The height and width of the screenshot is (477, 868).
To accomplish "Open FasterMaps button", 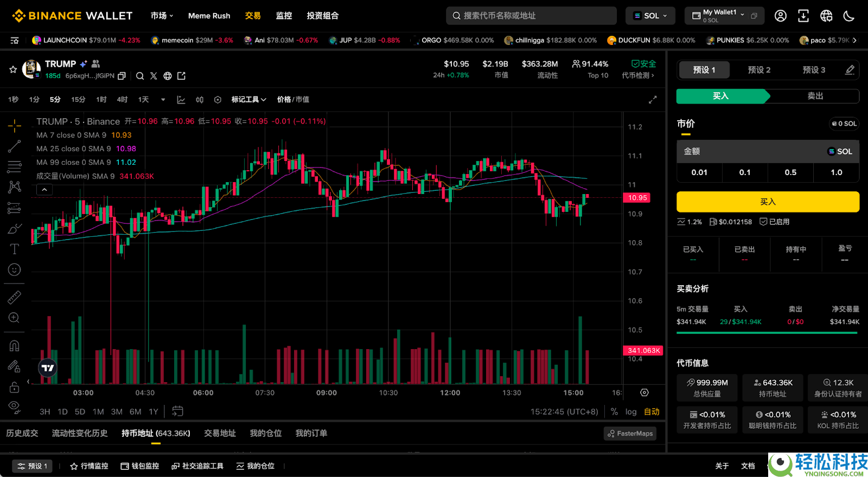I will tap(630, 434).
